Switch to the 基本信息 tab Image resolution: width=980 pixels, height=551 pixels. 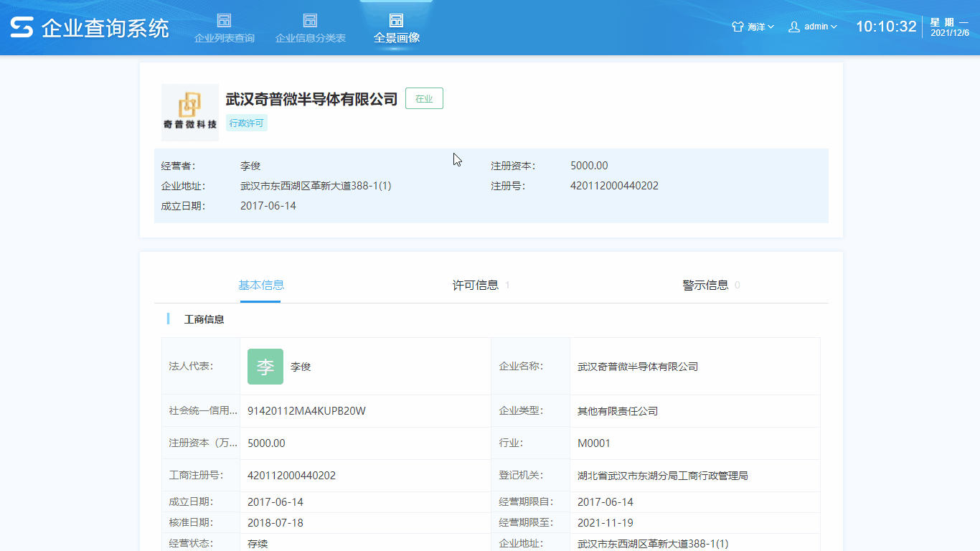[261, 285]
